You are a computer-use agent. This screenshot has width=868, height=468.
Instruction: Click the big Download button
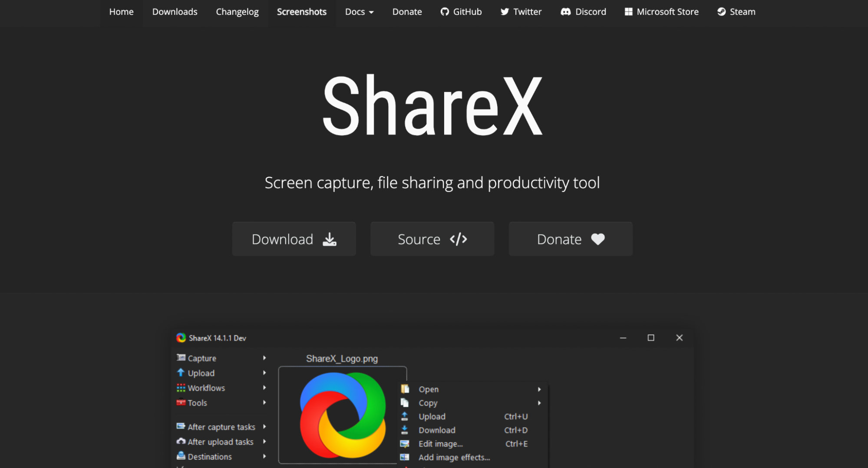[x=294, y=239]
